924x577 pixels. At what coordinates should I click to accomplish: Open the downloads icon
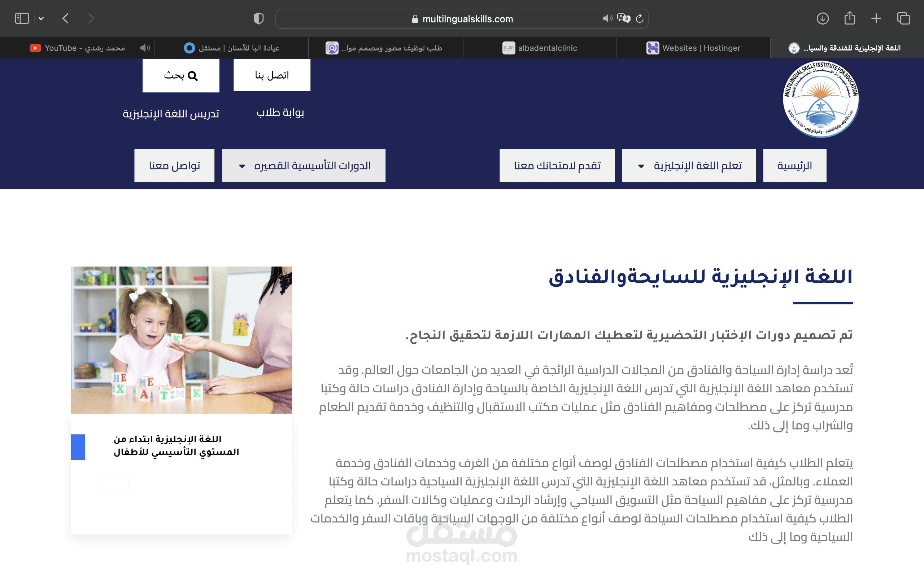click(x=823, y=18)
